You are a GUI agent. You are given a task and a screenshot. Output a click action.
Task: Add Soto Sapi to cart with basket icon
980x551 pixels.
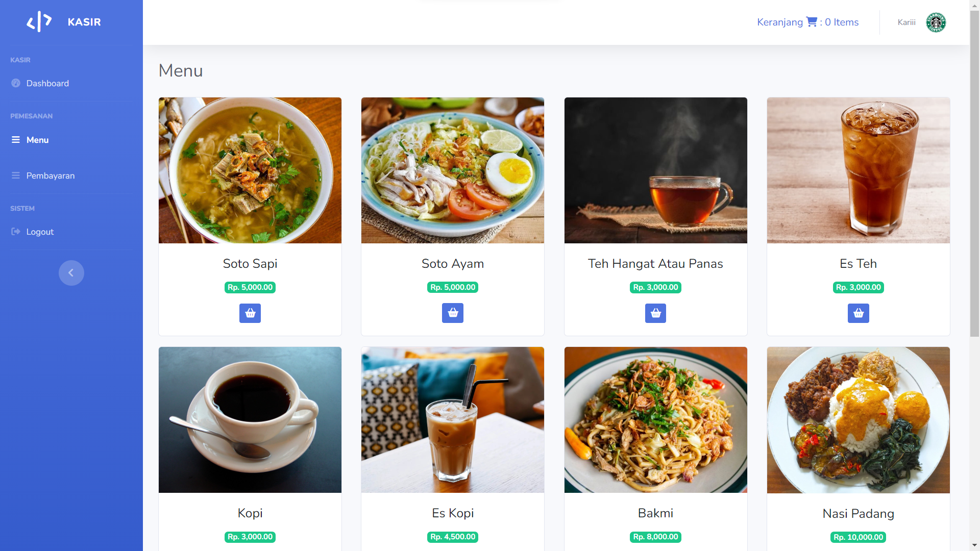tap(250, 313)
